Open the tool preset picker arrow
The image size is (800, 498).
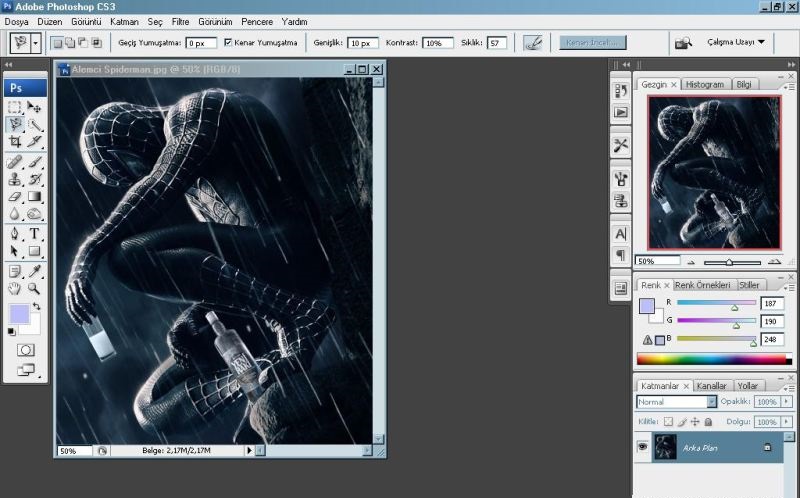pyautogui.click(x=35, y=43)
